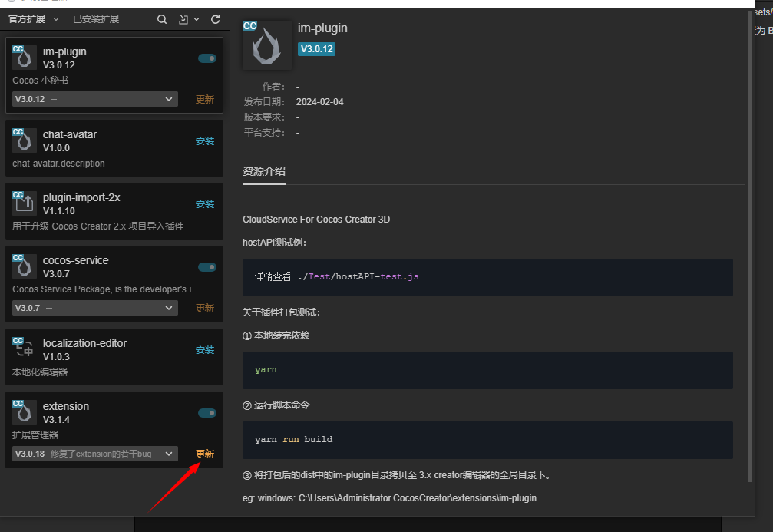Refresh the extension list
This screenshot has height=532, width=773.
(x=216, y=19)
